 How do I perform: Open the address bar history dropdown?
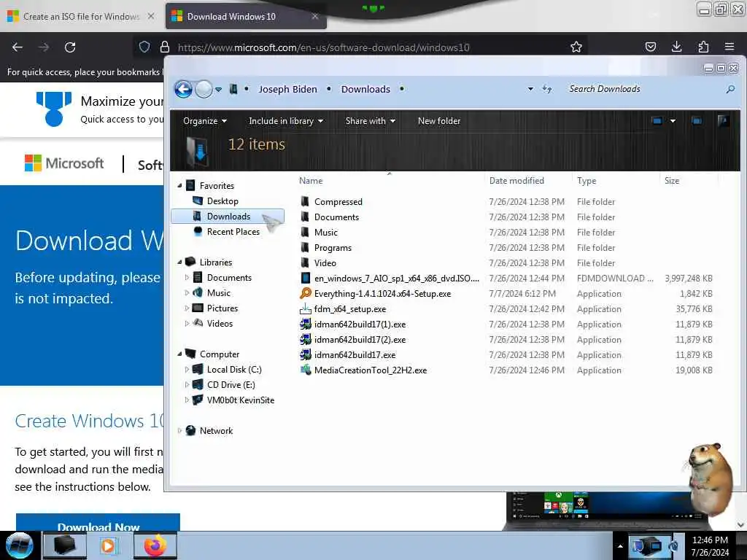(x=530, y=89)
